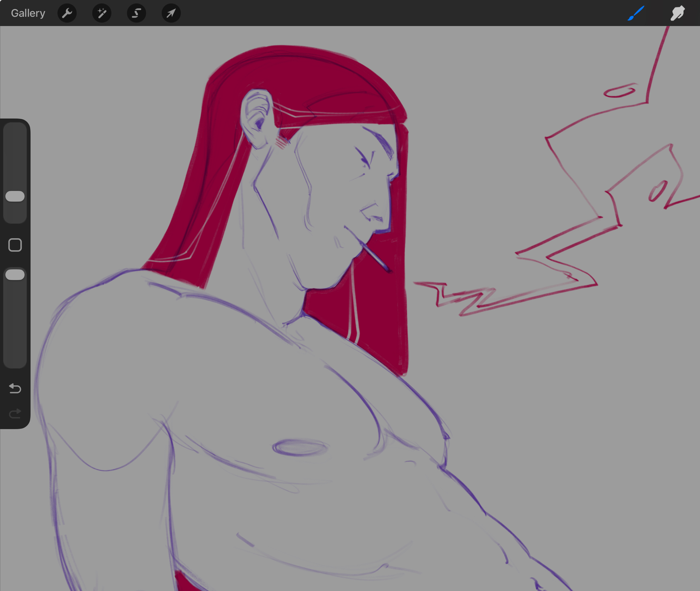Open the Adjustments magic wand menu
The height and width of the screenshot is (591, 700).
(101, 13)
